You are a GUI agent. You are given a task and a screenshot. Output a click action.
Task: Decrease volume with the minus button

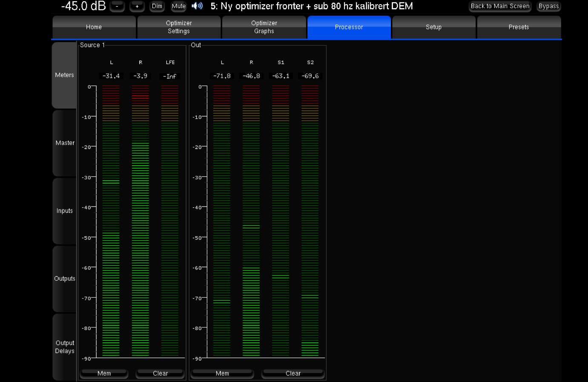(x=117, y=6)
